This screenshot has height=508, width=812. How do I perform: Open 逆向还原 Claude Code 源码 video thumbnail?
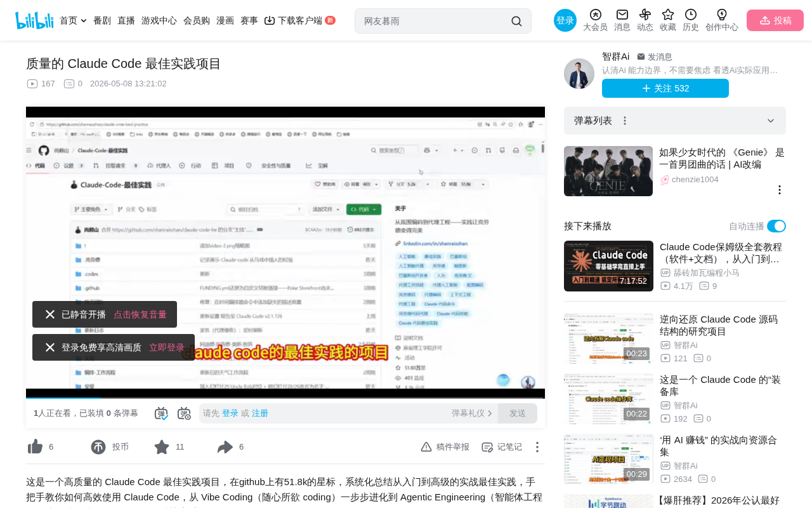pos(608,338)
